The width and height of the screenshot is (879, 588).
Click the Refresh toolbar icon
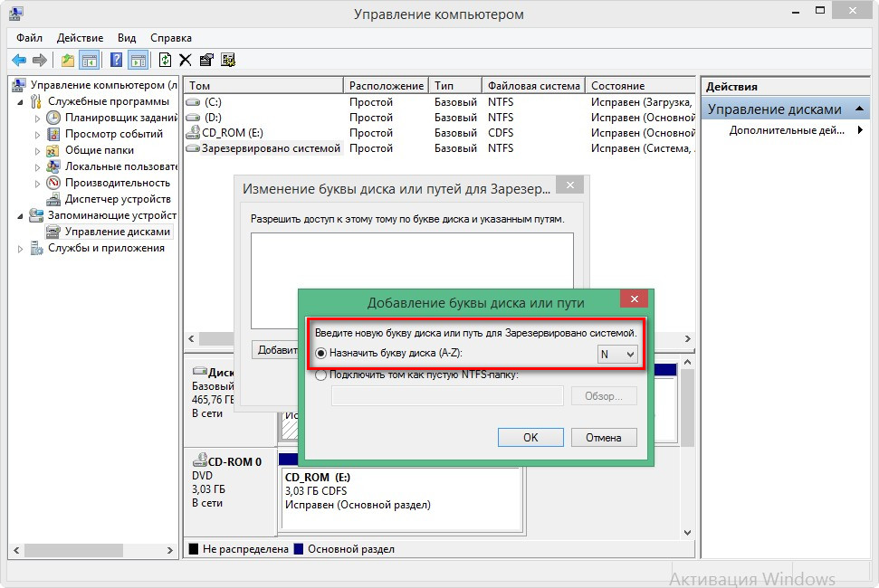coord(165,61)
